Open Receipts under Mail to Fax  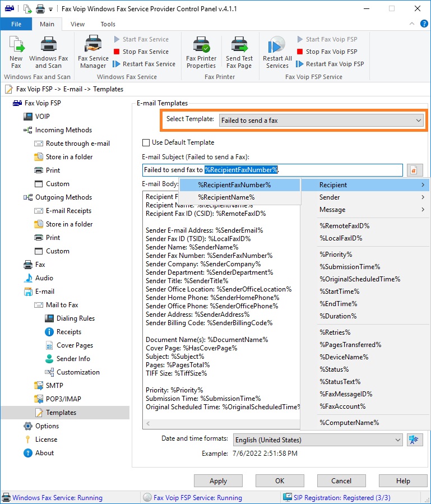[69, 332]
